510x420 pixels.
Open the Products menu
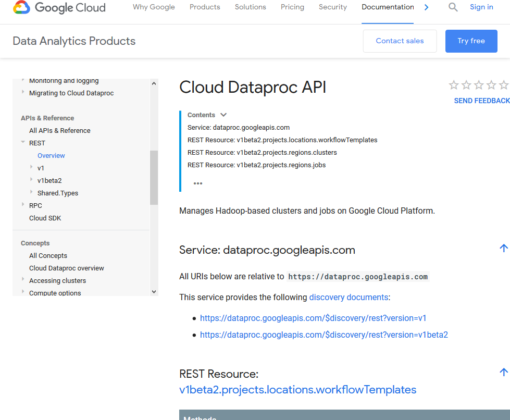coord(205,7)
